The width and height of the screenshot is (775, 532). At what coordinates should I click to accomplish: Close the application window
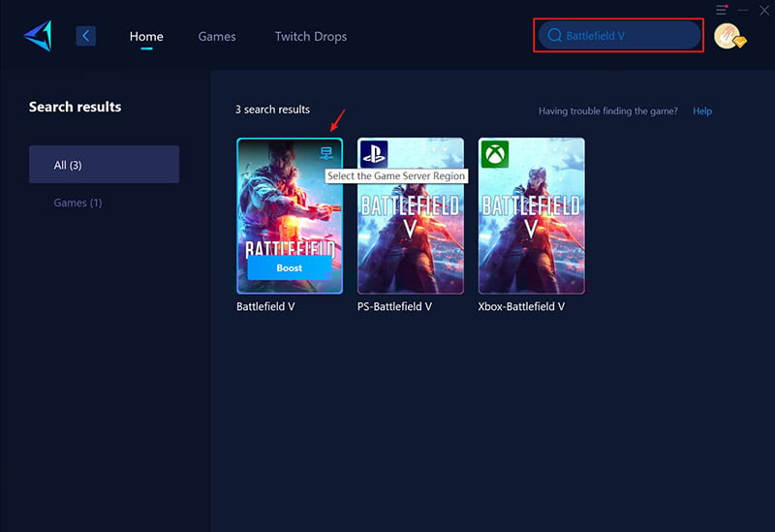(764, 10)
